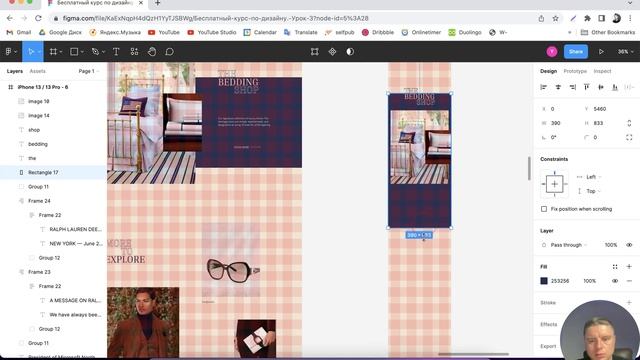Click the Create component icon
Screen dimensions: 640x360
[332, 52]
